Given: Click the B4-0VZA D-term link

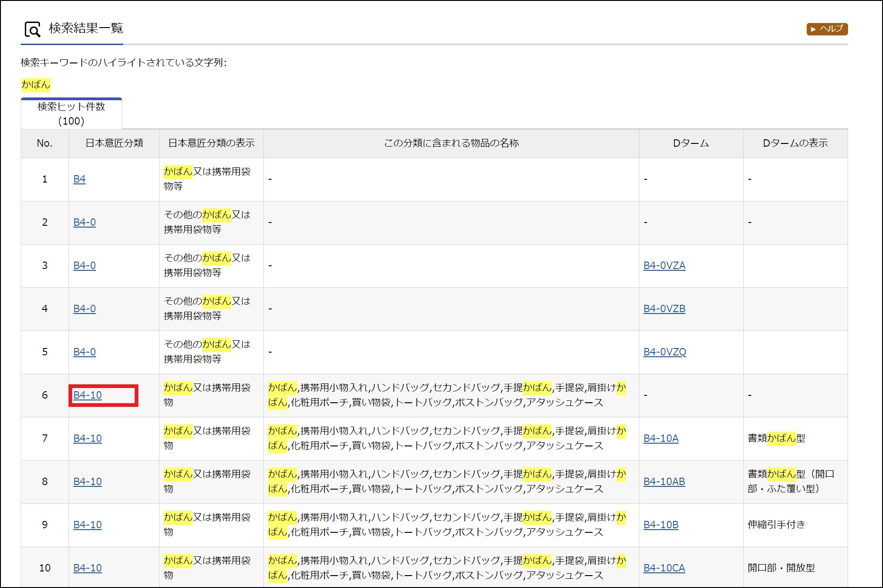Looking at the screenshot, I should [664, 266].
